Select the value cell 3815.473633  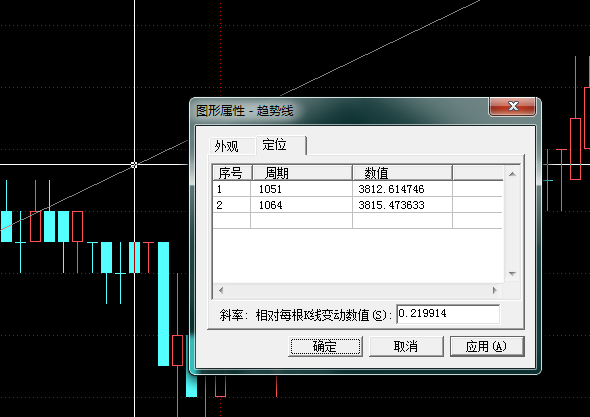point(402,205)
